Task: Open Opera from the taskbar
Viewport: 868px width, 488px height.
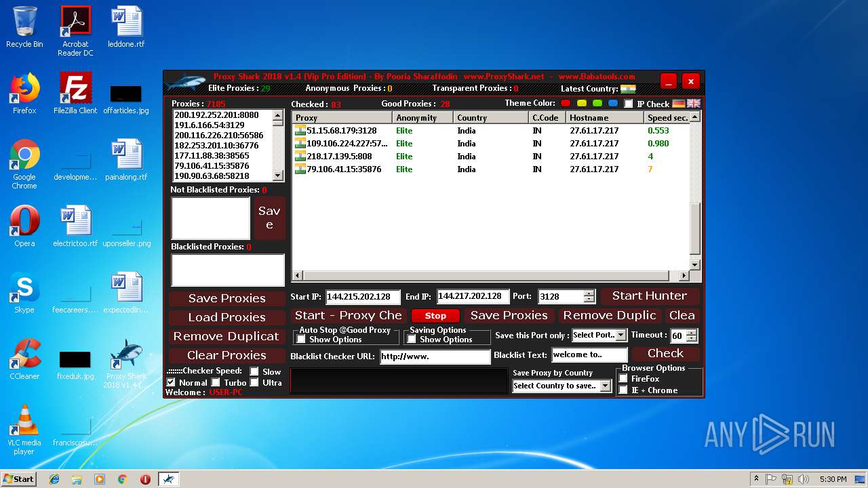Action: (145, 479)
